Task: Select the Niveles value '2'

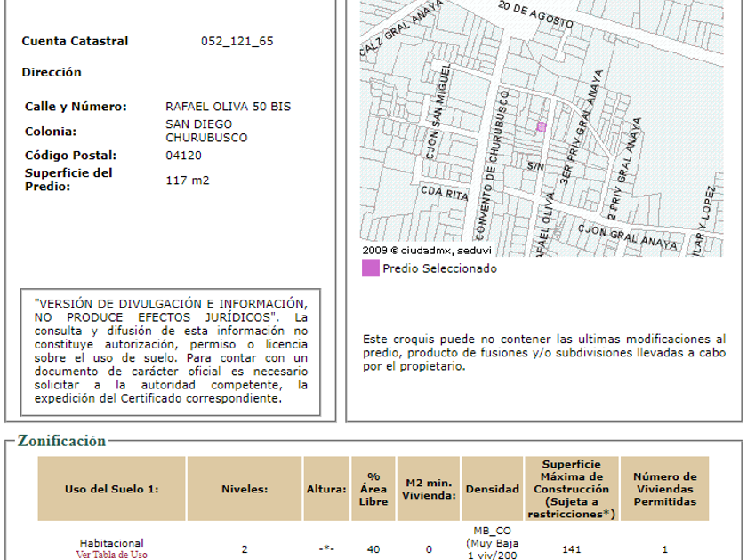Action: [245, 549]
